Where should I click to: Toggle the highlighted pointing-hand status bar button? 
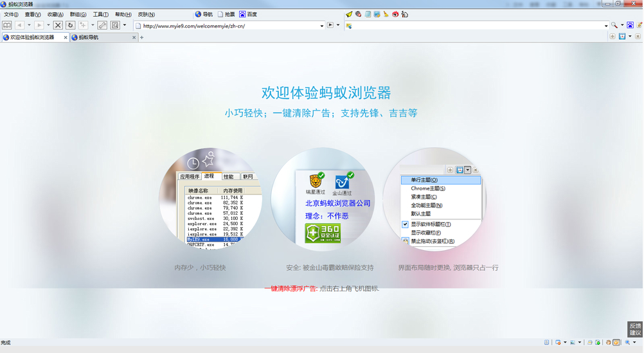[616, 342]
